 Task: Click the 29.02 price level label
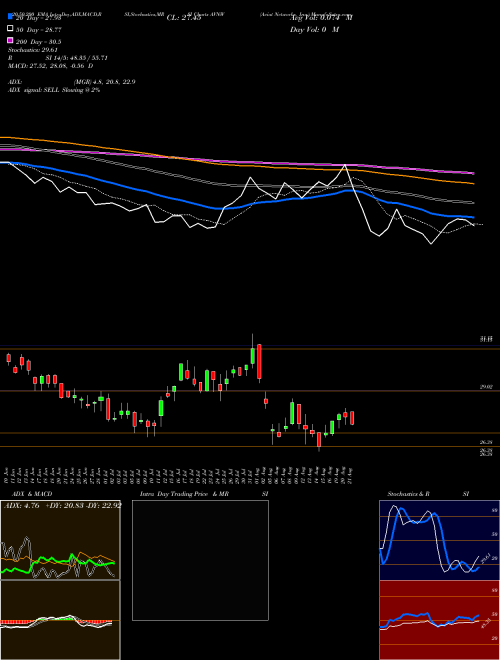(x=486, y=387)
